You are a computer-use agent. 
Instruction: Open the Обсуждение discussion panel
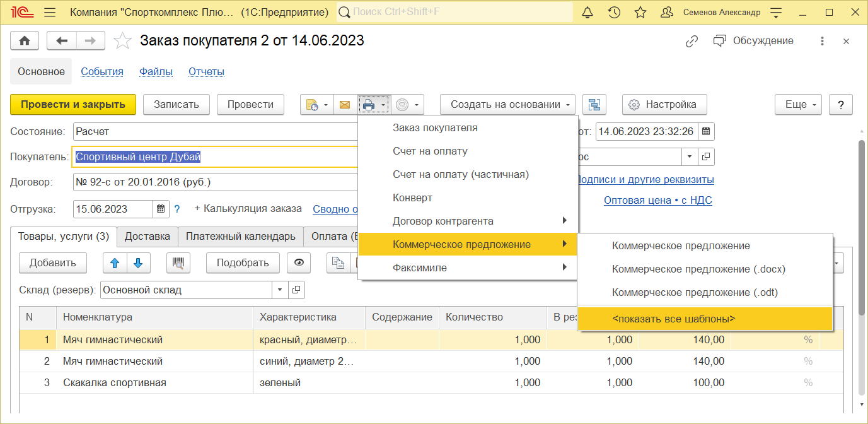(x=753, y=41)
